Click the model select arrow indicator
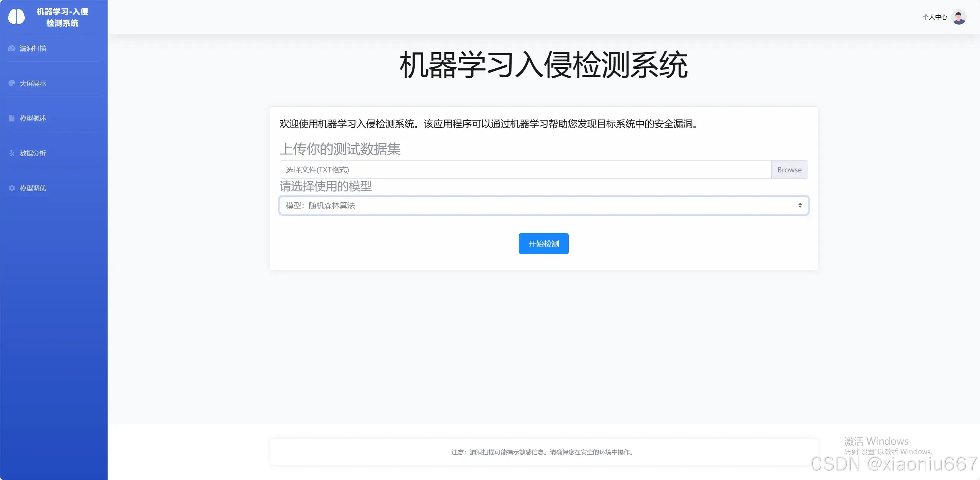Image resolution: width=980 pixels, height=480 pixels. tap(800, 205)
